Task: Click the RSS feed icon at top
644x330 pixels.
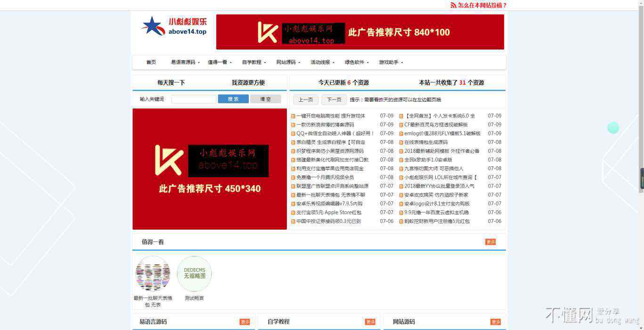Action: [453, 5]
